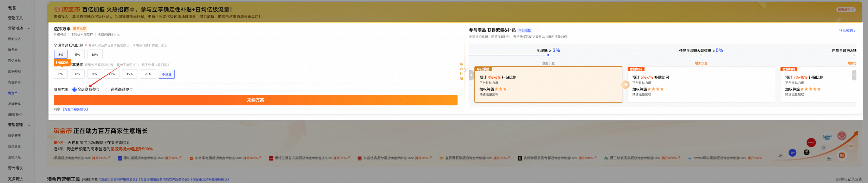Open 营销工具 in the sidebar
Screen dimensions: 868x183
15,18
